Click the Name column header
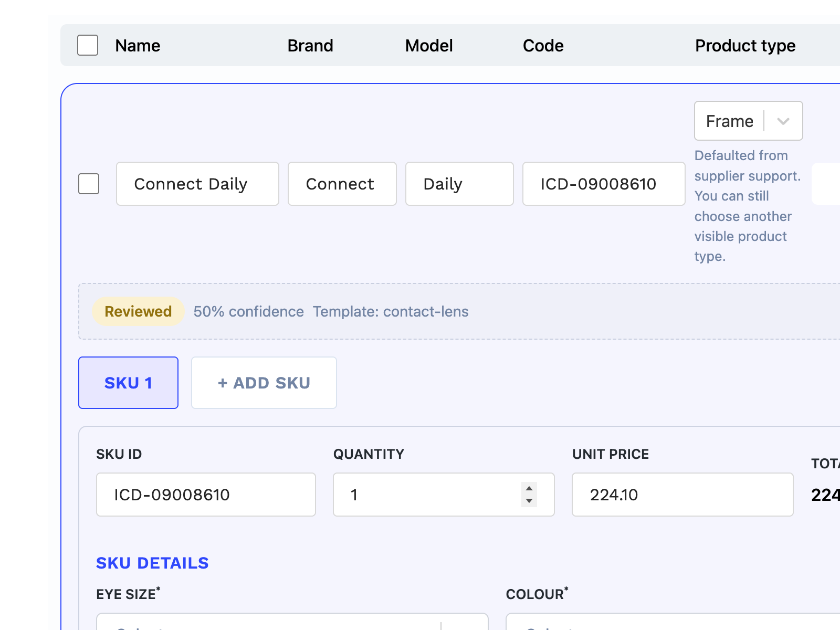 click(x=138, y=46)
